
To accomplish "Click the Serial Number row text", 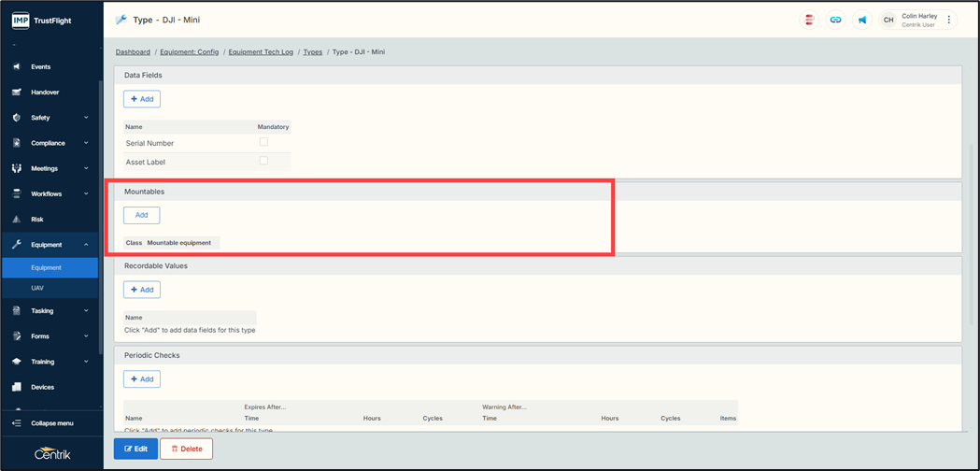I will (x=150, y=143).
